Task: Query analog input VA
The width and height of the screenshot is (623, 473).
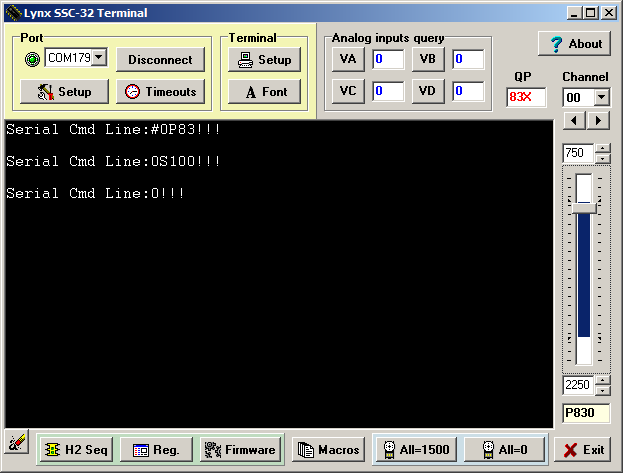Action: (348, 59)
